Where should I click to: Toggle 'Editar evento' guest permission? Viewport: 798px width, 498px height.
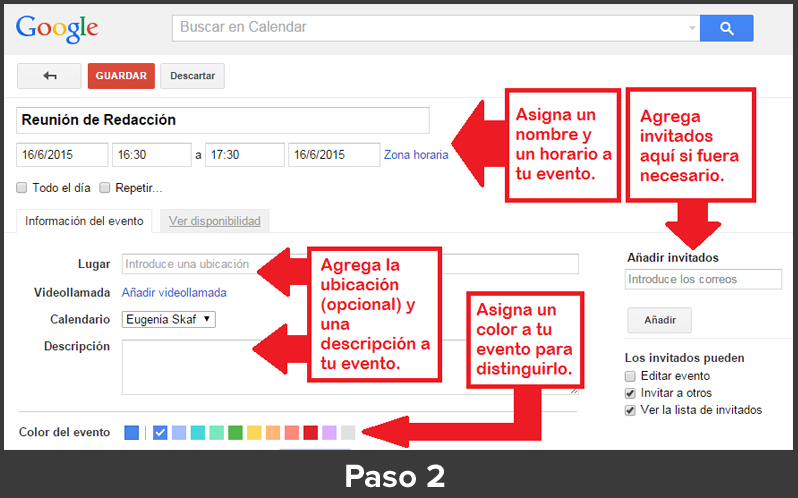[x=630, y=376]
